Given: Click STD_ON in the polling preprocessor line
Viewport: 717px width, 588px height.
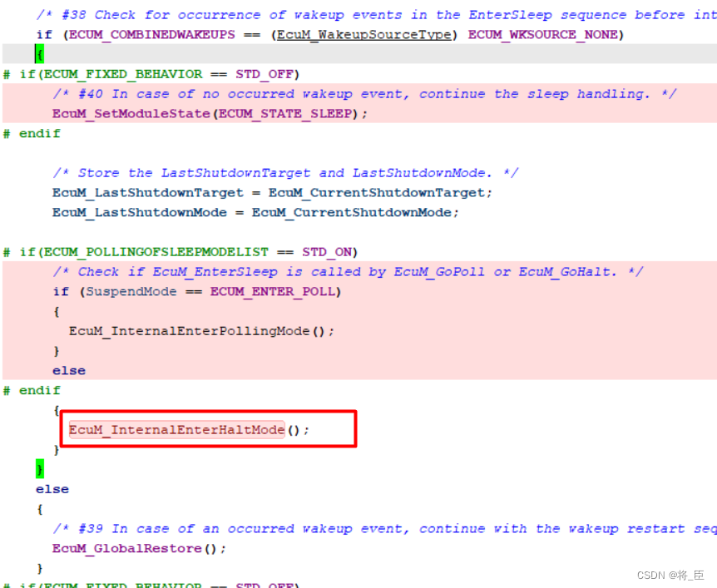Looking at the screenshot, I should click(327, 252).
